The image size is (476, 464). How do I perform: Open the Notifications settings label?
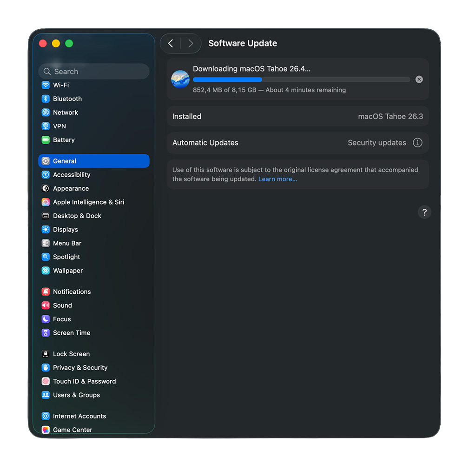(x=72, y=292)
